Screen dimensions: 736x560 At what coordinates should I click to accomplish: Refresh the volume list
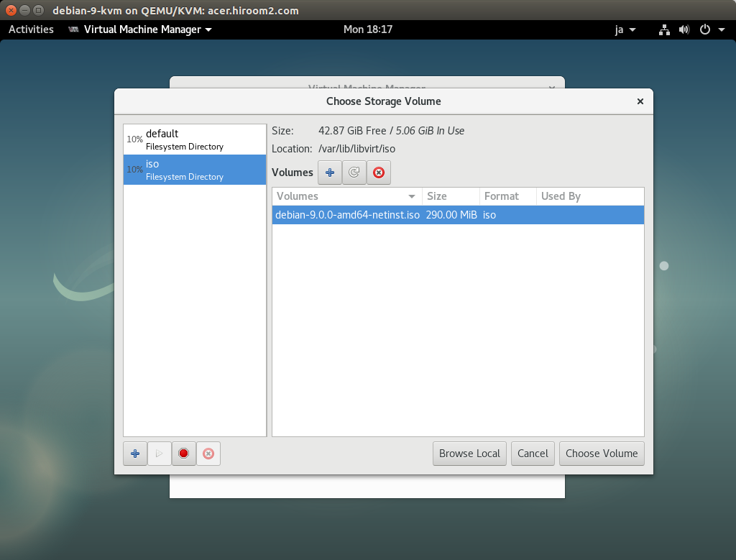click(354, 173)
